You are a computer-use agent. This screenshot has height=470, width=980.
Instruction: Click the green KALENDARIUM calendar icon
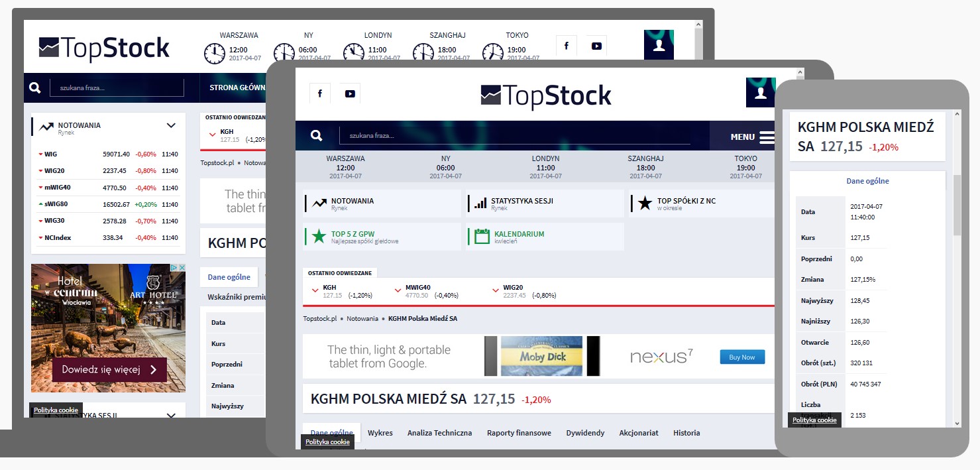[482, 236]
